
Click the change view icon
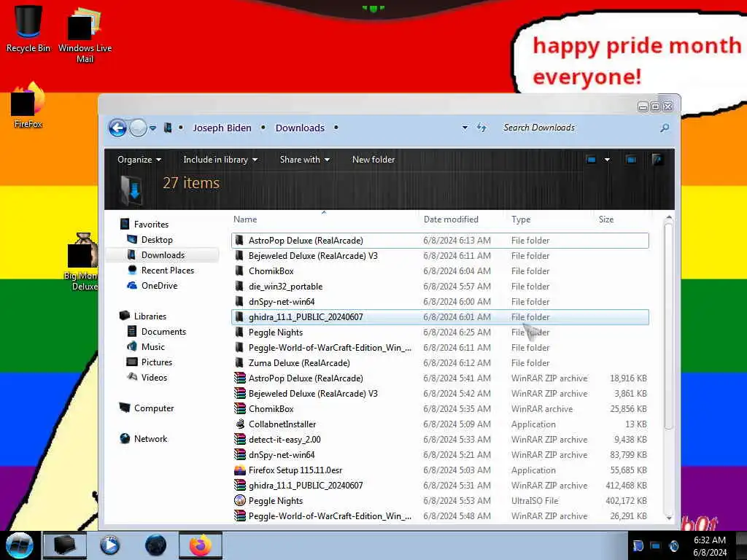[591, 160]
